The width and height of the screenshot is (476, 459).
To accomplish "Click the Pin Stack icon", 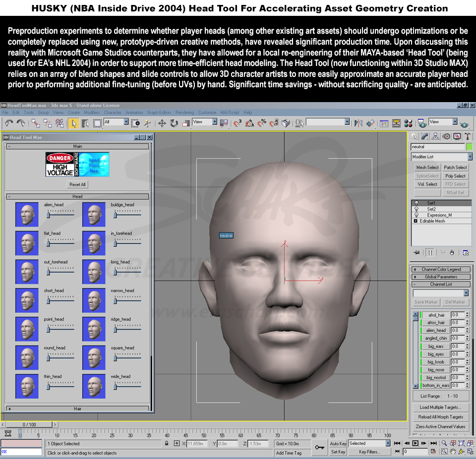I will point(416,253).
